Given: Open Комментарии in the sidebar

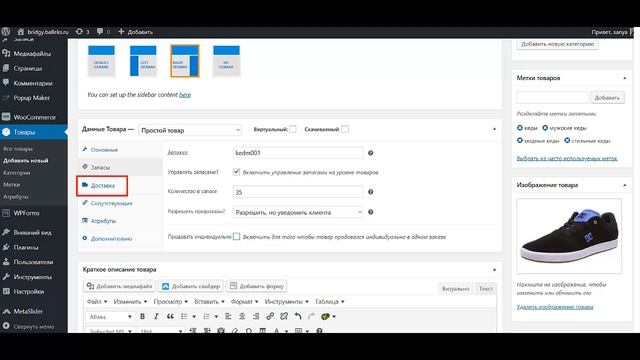Looking at the screenshot, I should pyautogui.click(x=33, y=83).
